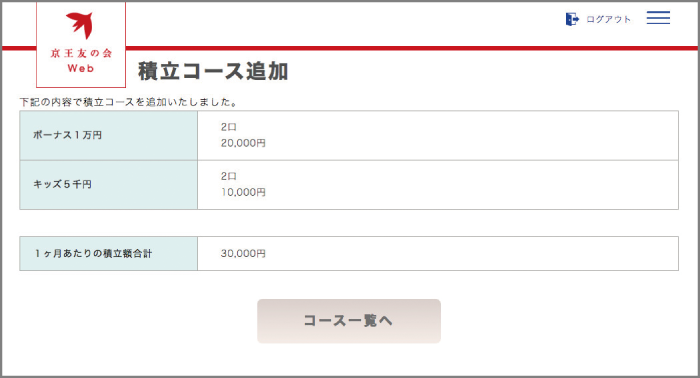This screenshot has width=700, height=378.
Task: Click the 京王友の会 Web logo text
Action: pyautogui.click(x=81, y=61)
